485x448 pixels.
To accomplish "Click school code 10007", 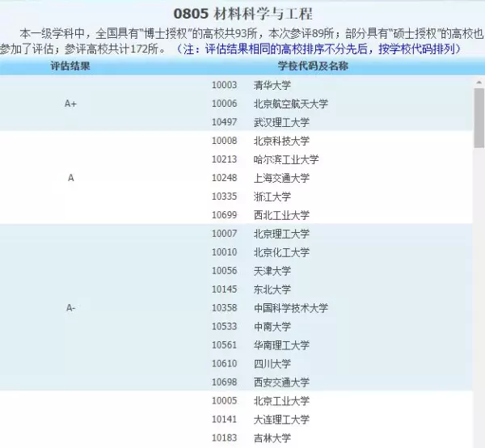I will pos(224,233).
